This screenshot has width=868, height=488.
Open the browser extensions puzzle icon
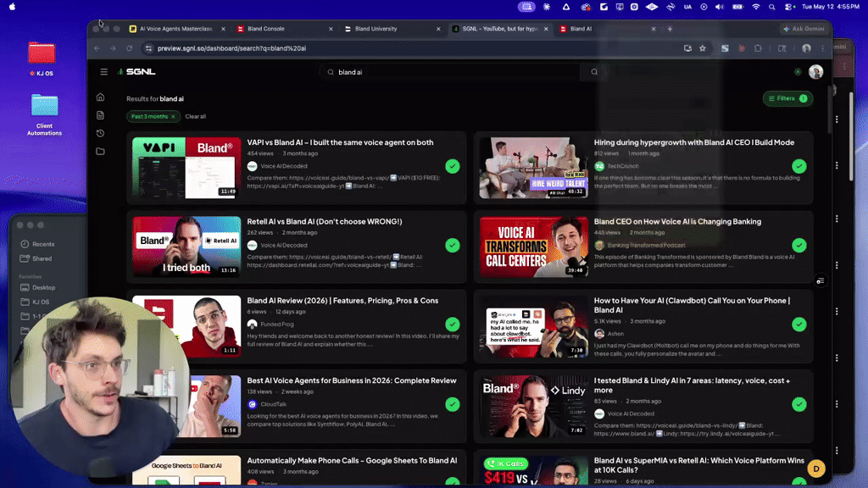(758, 48)
